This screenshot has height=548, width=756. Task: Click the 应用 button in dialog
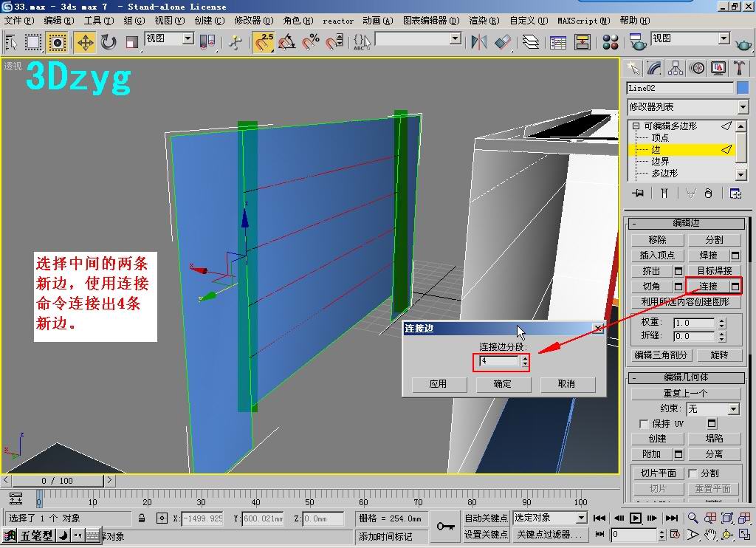coord(438,384)
